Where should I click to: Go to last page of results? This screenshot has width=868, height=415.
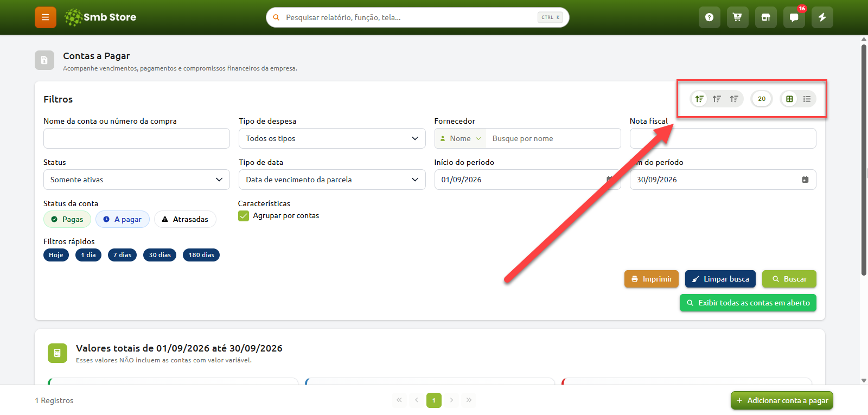(x=469, y=400)
